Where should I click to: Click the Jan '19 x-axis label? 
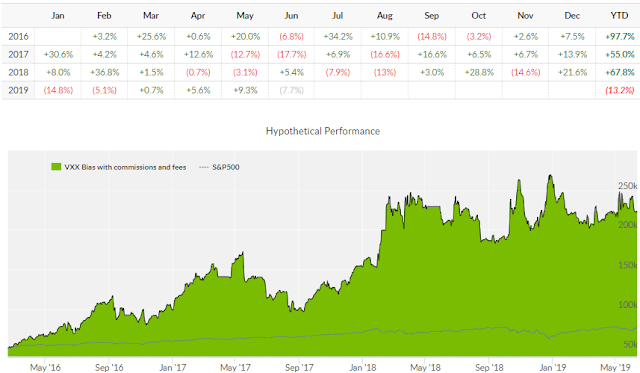coord(553,367)
